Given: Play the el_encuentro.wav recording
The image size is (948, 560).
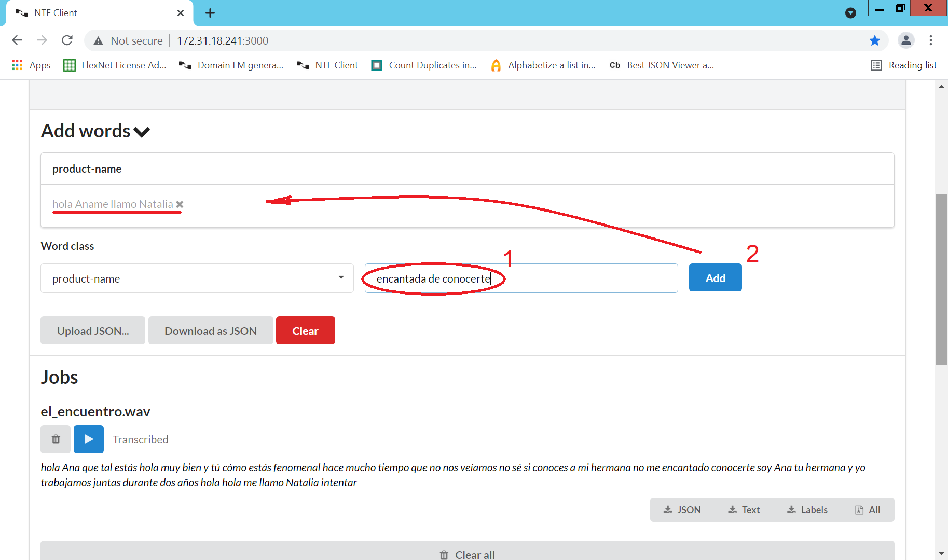Looking at the screenshot, I should click(88, 439).
